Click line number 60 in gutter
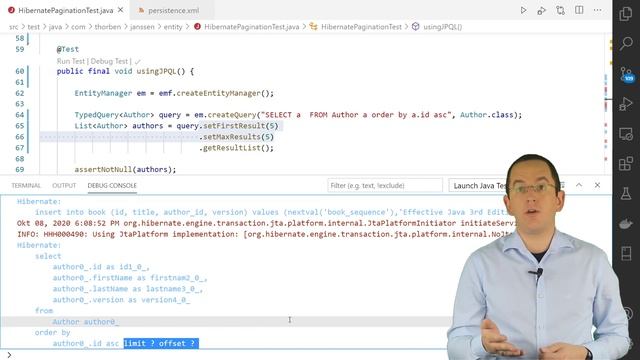640x360 pixels. tap(20, 71)
